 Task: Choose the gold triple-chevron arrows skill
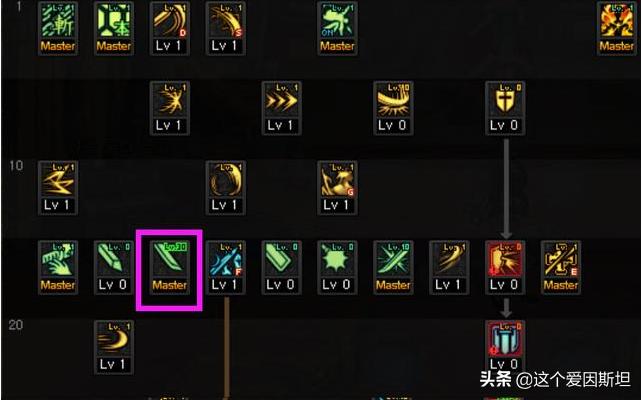(x=281, y=108)
